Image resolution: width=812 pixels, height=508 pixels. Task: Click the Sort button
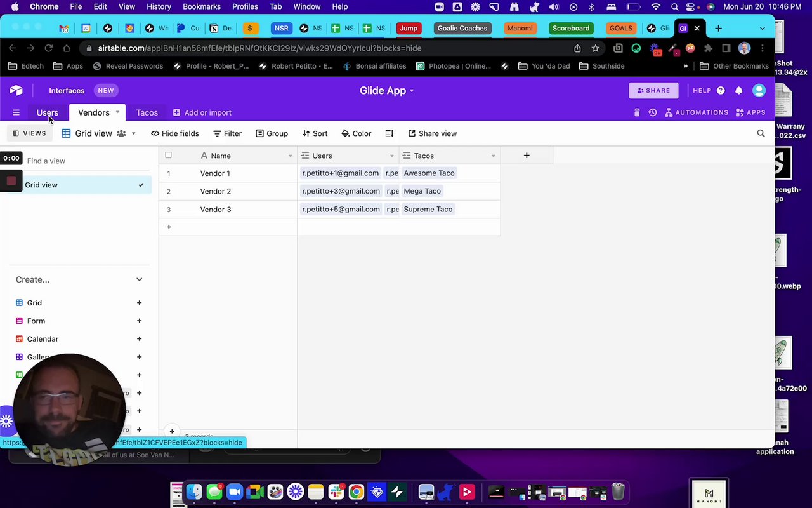315,133
